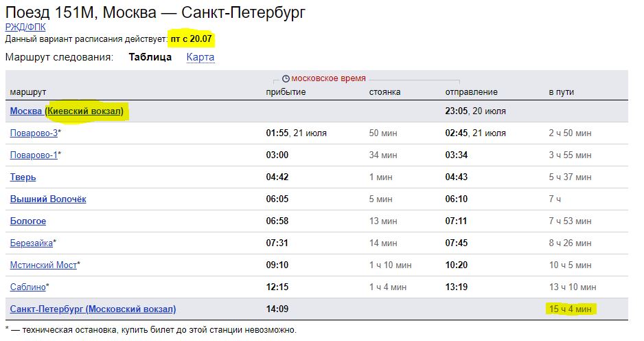This screenshot has height=341, width=644.
Task: Click the прибытие column header
Action: [x=286, y=92]
